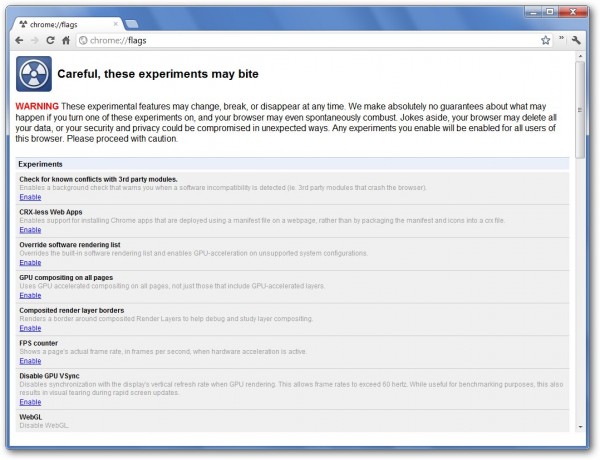Open the wrench settings menu
Screen dimensions: 600x460
click(576, 40)
